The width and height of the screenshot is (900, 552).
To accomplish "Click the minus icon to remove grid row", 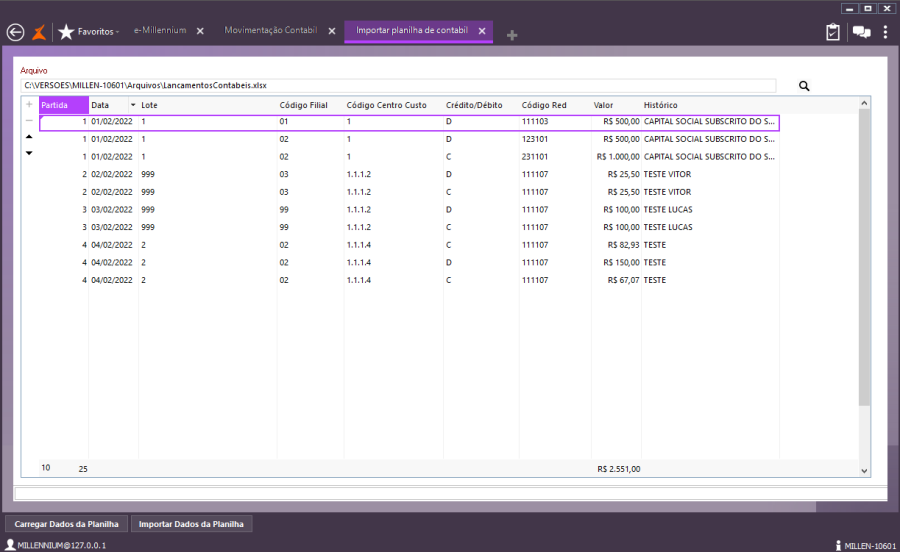I will click(29, 120).
